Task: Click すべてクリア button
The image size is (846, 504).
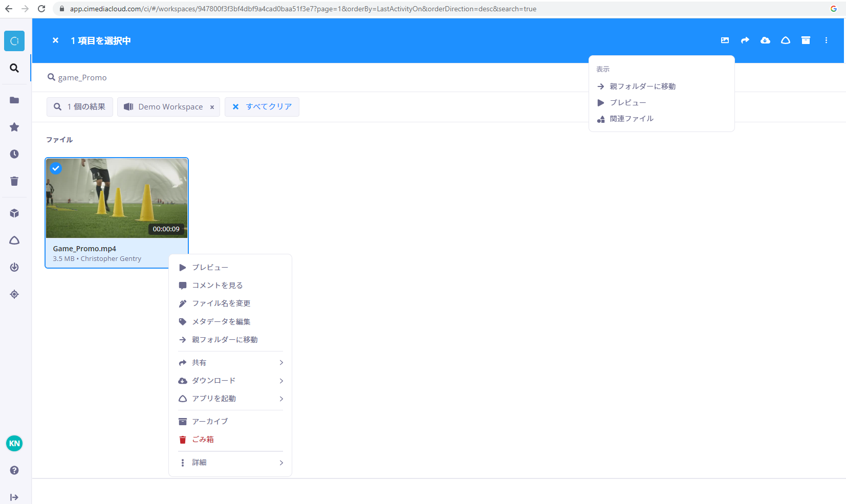Action: pyautogui.click(x=262, y=107)
